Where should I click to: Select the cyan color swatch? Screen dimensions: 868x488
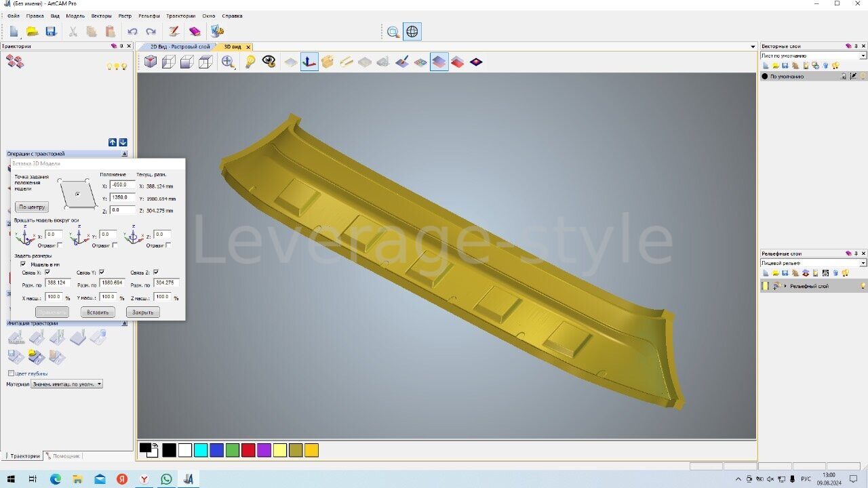[x=201, y=450]
